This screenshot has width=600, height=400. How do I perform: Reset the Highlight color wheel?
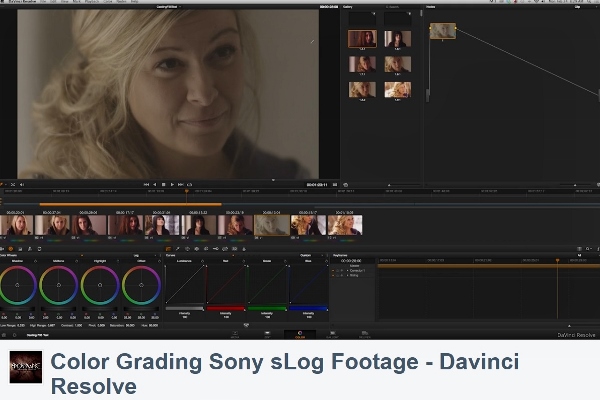tap(118, 261)
